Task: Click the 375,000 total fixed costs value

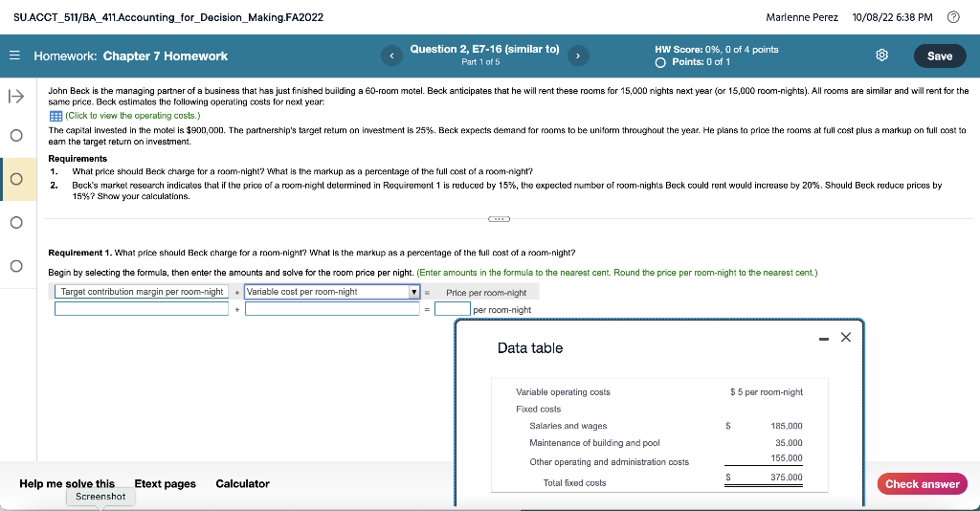Action: click(787, 478)
